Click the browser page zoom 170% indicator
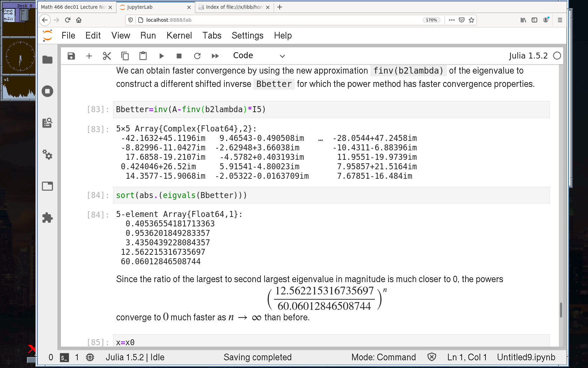Viewport: 588px width, 368px height. (x=431, y=20)
